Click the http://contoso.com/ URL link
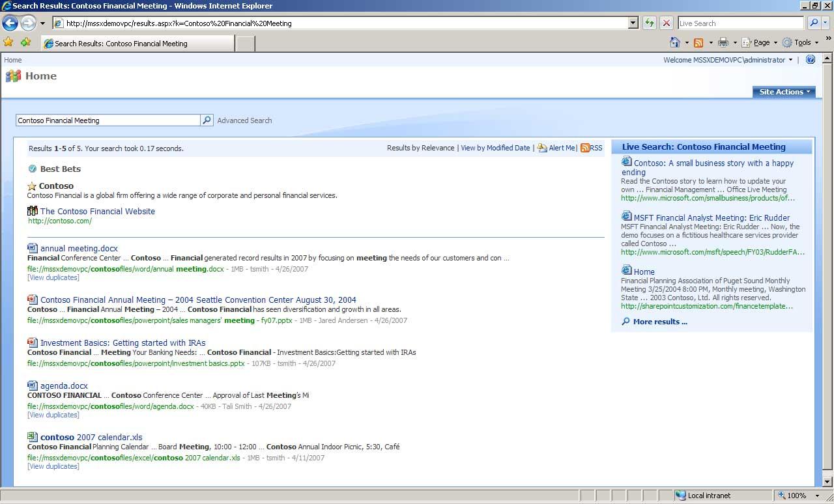Viewport: 834px width, 504px height. coord(60,221)
